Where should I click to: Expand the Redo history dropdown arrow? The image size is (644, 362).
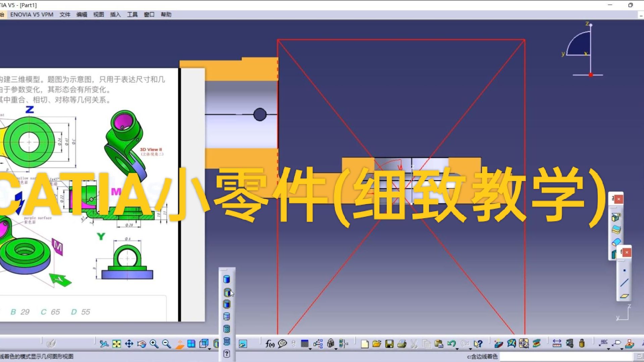tap(470, 349)
